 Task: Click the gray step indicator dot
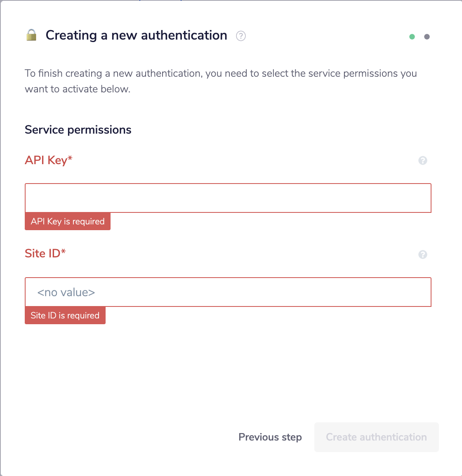coord(427,37)
